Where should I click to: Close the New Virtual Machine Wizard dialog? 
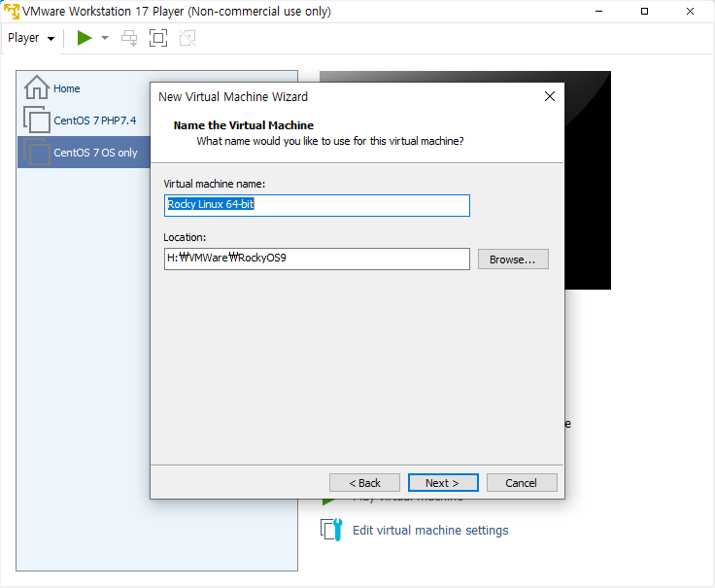pos(550,96)
